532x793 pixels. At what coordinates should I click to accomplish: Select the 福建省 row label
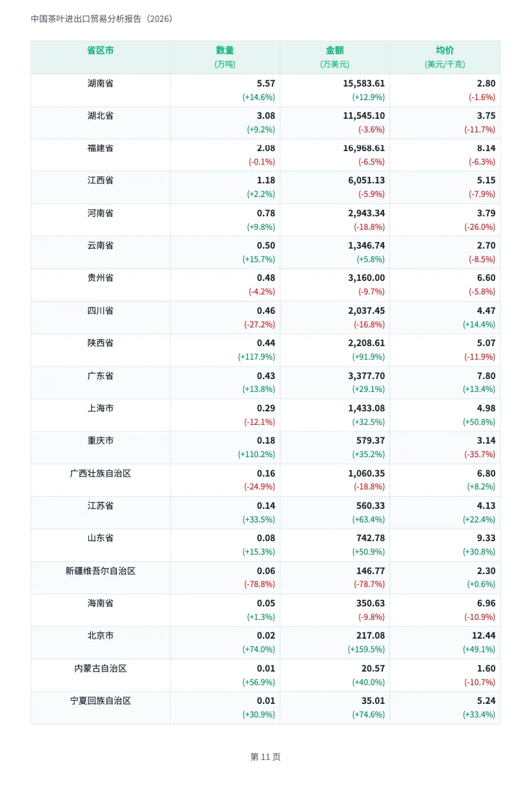click(101, 148)
